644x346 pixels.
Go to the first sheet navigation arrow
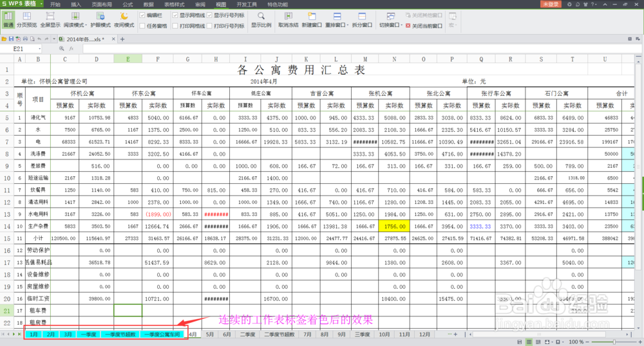tap(3, 334)
